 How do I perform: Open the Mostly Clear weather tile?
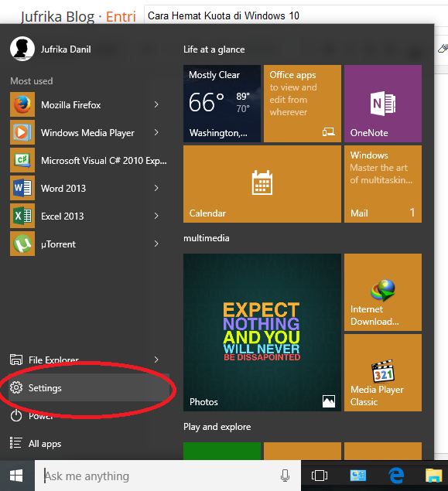click(222, 104)
